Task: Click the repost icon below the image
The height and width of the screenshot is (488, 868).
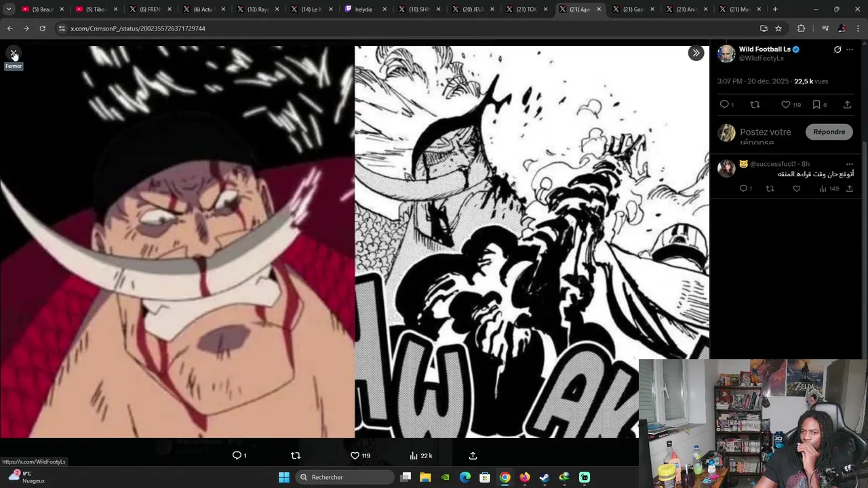Action: pyautogui.click(x=296, y=455)
